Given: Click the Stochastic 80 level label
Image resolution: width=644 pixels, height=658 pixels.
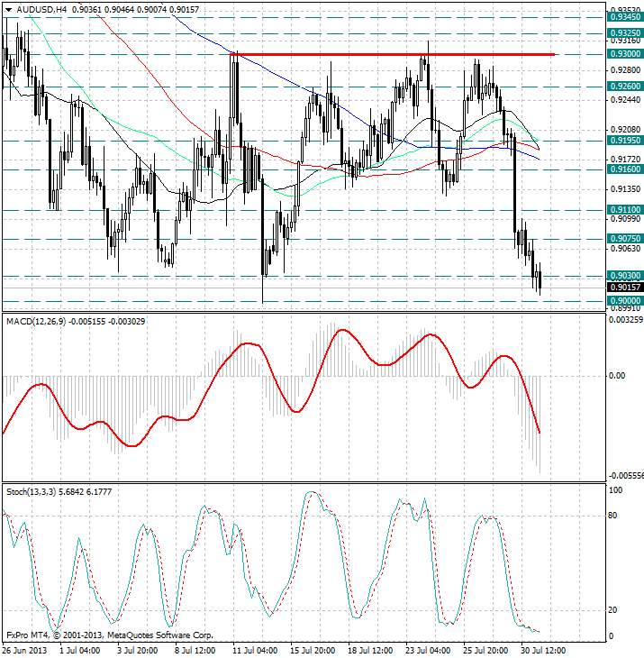Looking at the screenshot, I should (612, 516).
